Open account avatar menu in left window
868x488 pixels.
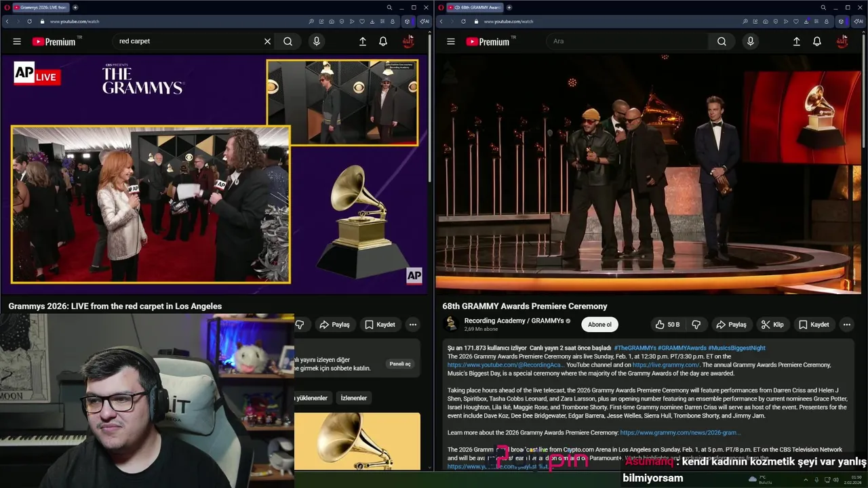pyautogui.click(x=408, y=41)
